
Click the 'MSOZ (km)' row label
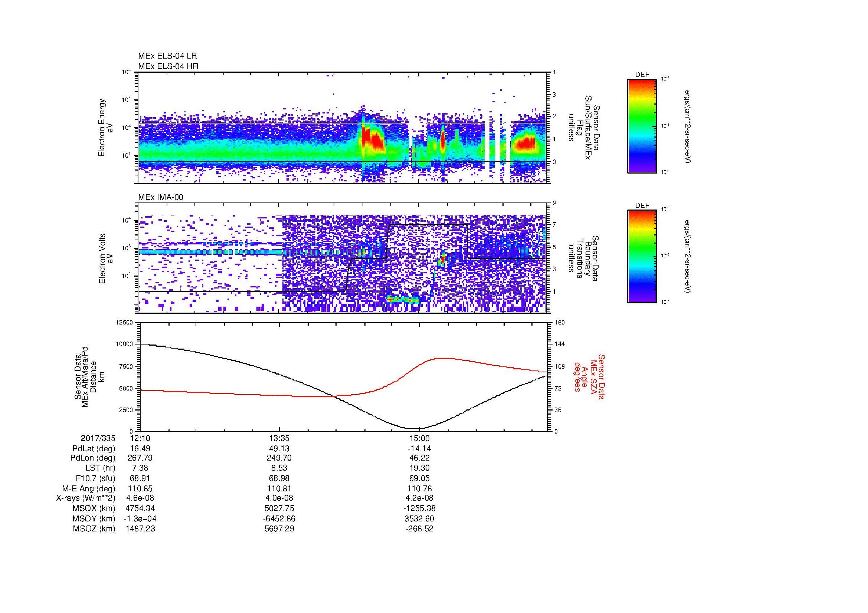94,529
